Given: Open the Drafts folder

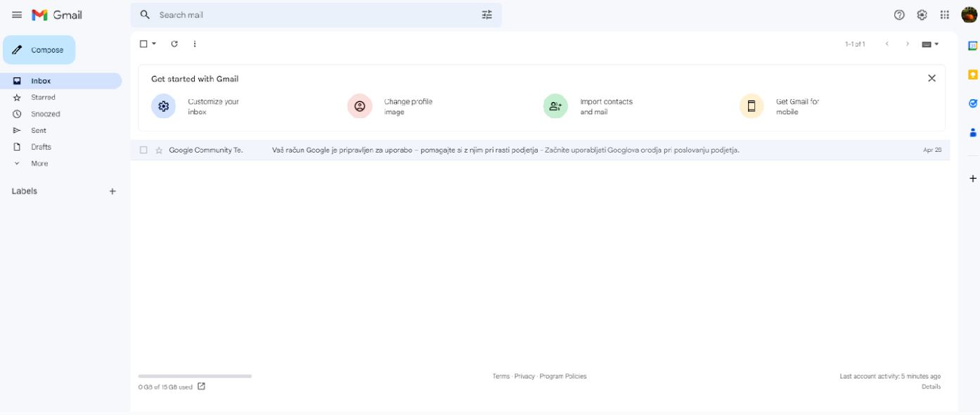Looking at the screenshot, I should tap(41, 147).
